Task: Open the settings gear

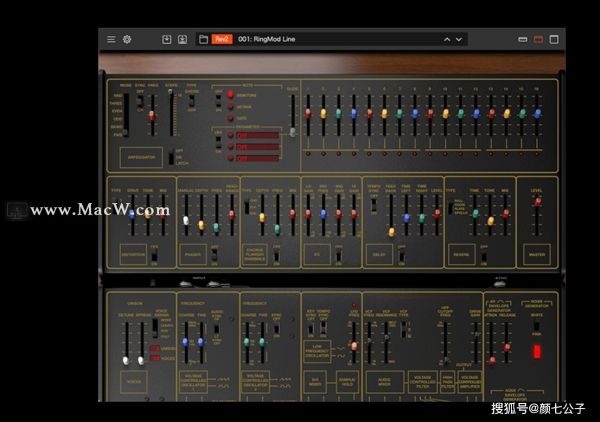Action: coord(127,39)
